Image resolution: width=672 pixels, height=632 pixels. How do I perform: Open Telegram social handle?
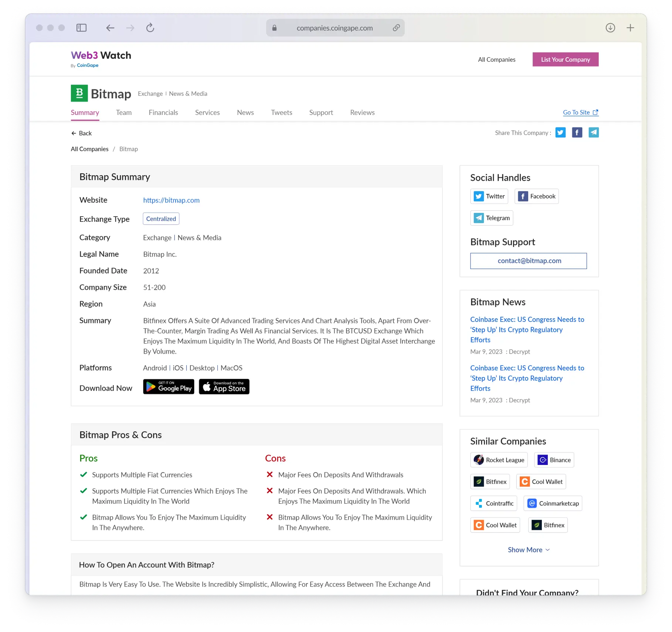pos(492,218)
